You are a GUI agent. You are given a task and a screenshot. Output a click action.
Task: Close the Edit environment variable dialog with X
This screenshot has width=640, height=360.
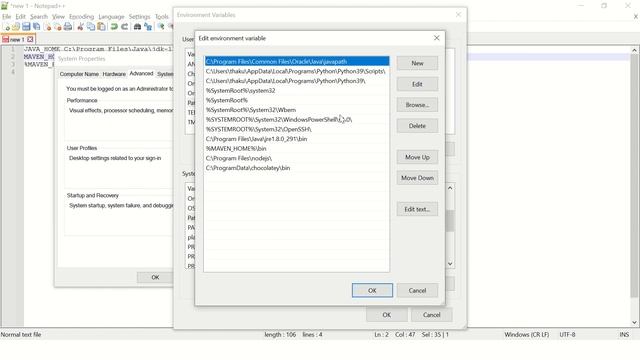click(x=436, y=38)
